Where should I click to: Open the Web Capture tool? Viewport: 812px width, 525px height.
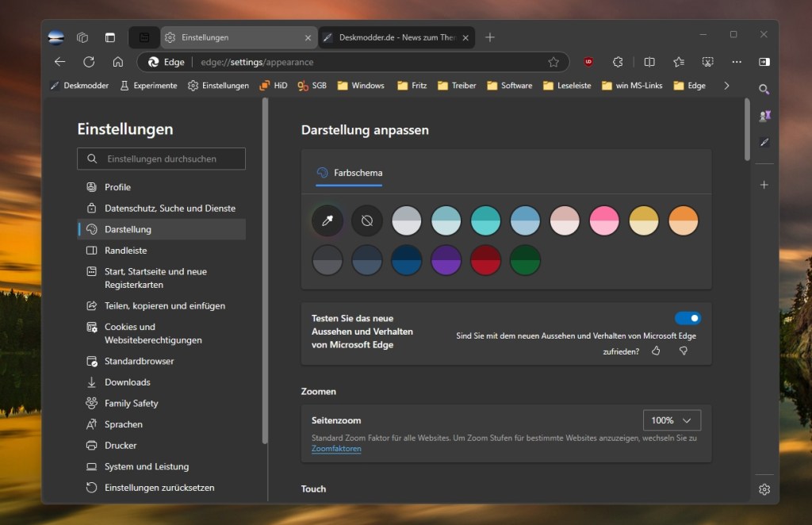(707, 62)
